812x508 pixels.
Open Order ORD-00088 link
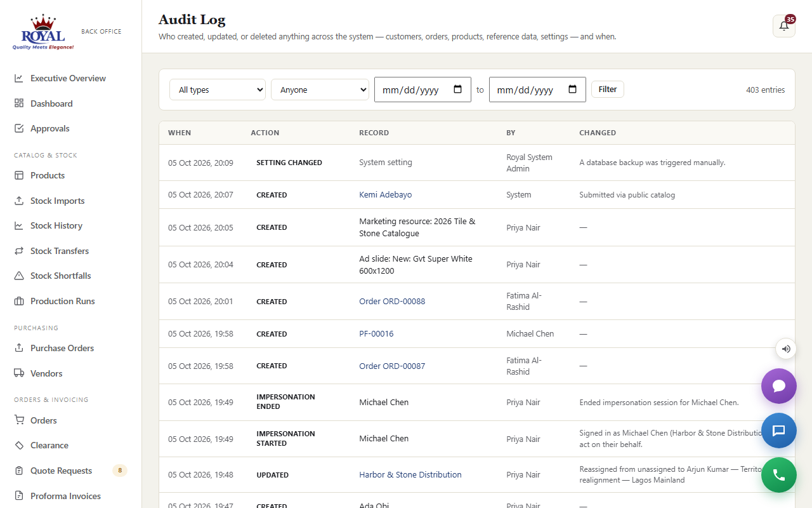(x=392, y=302)
